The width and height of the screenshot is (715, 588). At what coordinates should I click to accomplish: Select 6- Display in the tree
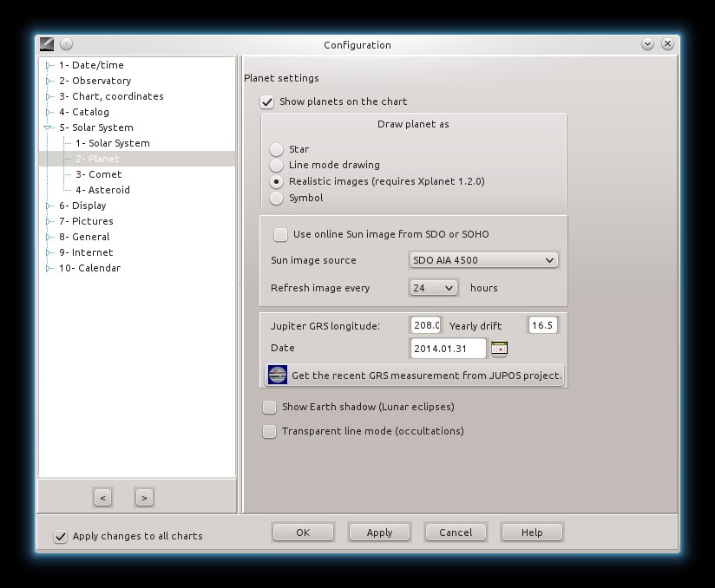(x=82, y=206)
